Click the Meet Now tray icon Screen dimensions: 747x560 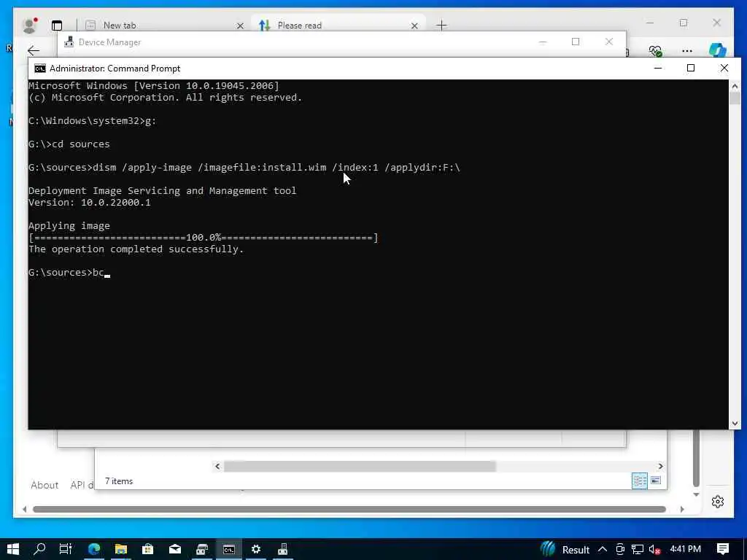pyautogui.click(x=620, y=550)
